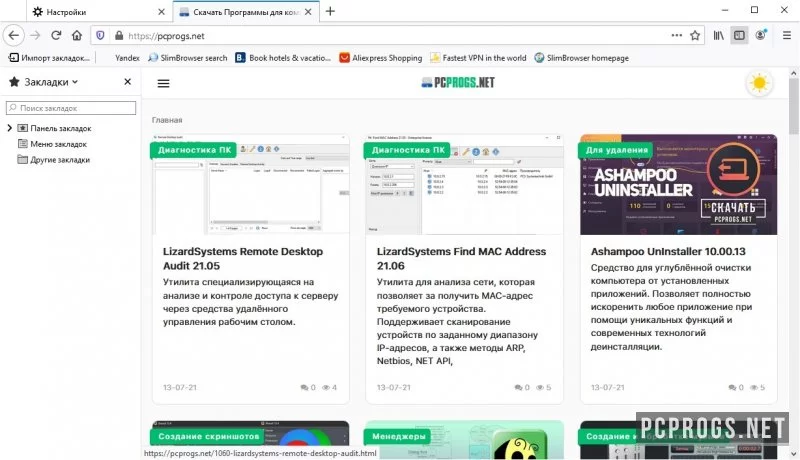Click the forward navigation arrow
The height and width of the screenshot is (460, 800).
(35, 35)
